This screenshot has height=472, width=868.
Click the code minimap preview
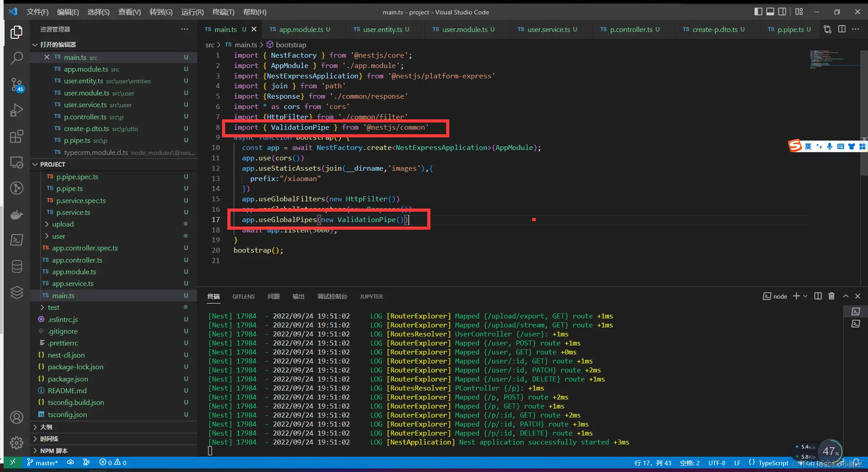click(x=827, y=59)
